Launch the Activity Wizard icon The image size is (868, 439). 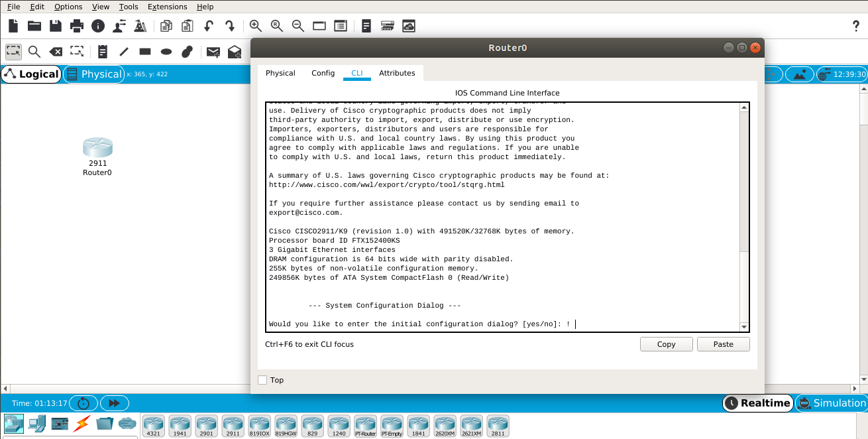pyautogui.click(x=140, y=26)
